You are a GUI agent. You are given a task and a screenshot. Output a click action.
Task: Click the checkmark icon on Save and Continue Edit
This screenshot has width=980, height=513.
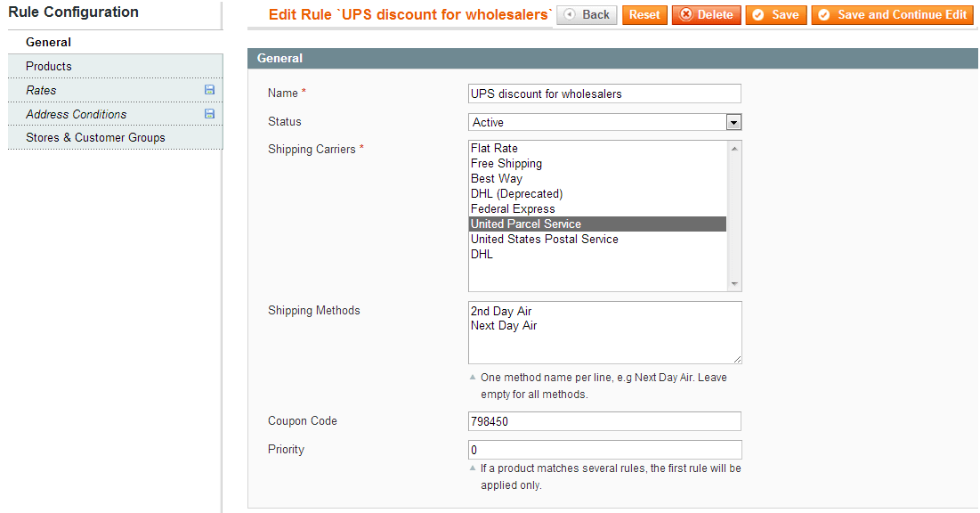tap(822, 14)
